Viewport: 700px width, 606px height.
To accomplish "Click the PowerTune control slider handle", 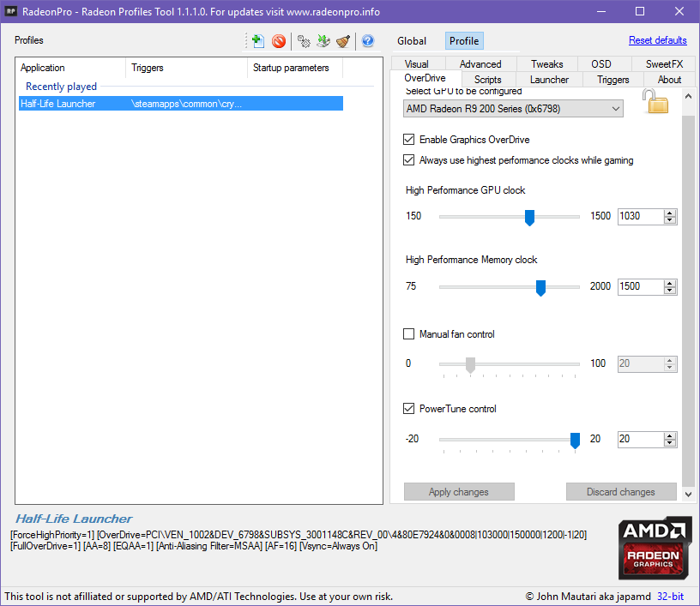I will point(575,441).
